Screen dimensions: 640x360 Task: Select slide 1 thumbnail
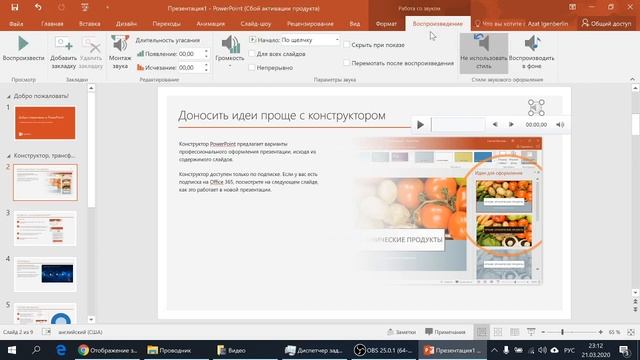45,123
